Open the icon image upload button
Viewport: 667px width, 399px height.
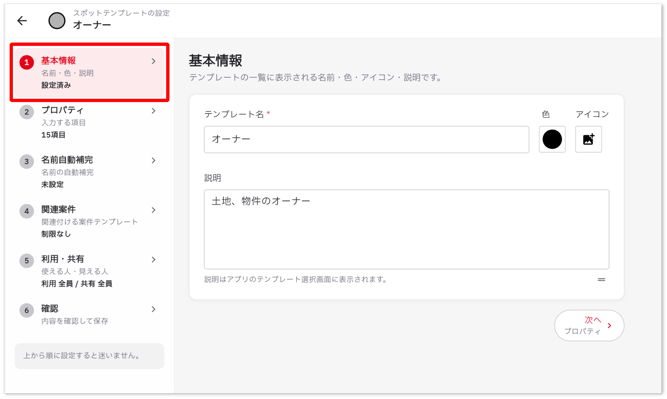[588, 139]
